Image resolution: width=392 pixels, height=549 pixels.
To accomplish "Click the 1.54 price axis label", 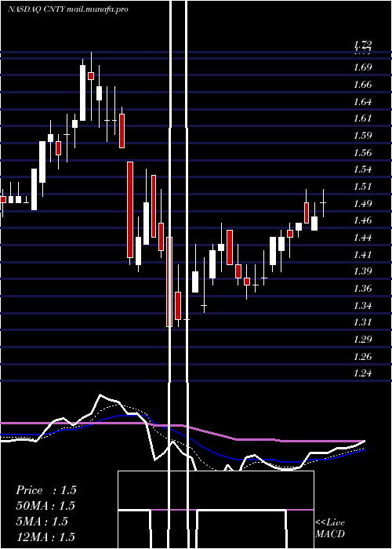I will tap(362, 169).
